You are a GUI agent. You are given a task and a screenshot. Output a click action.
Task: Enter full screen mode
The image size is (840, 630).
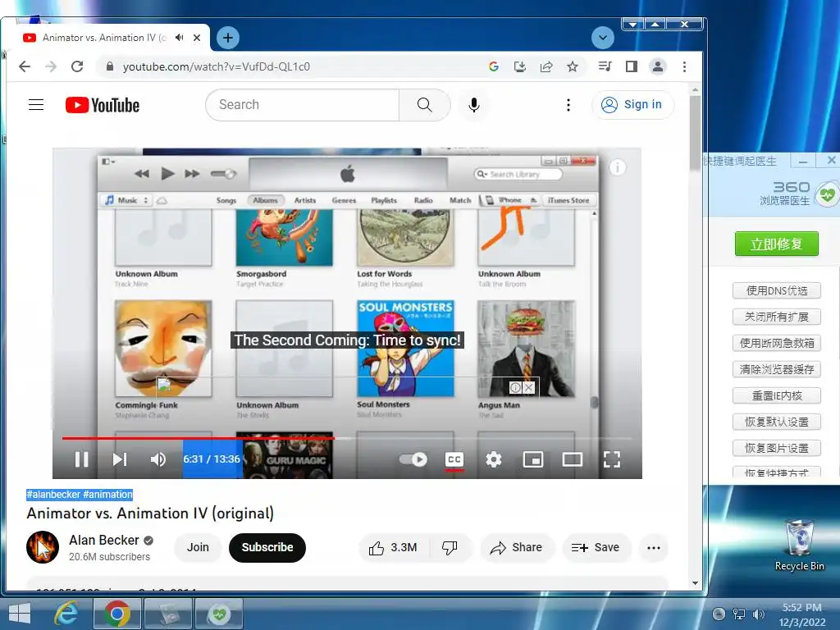click(x=612, y=459)
